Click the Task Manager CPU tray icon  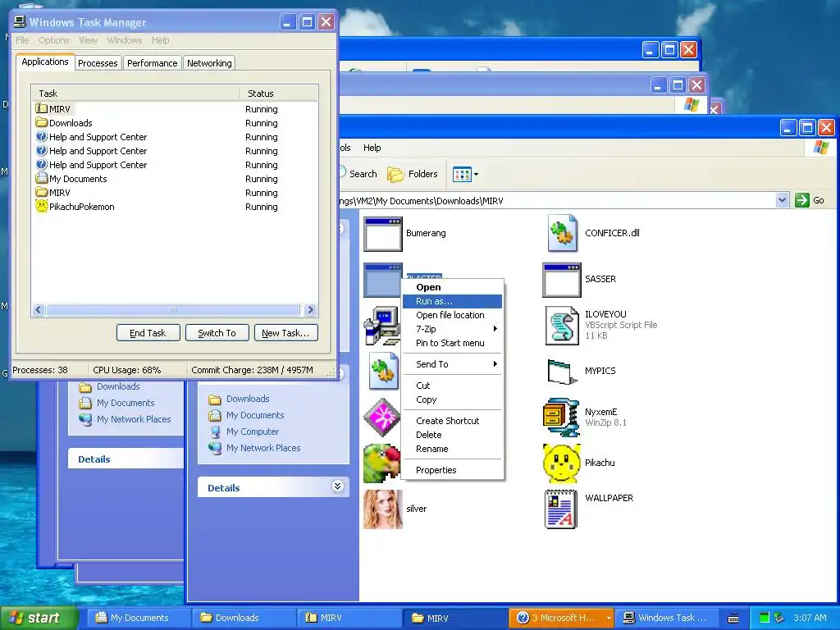click(765, 618)
